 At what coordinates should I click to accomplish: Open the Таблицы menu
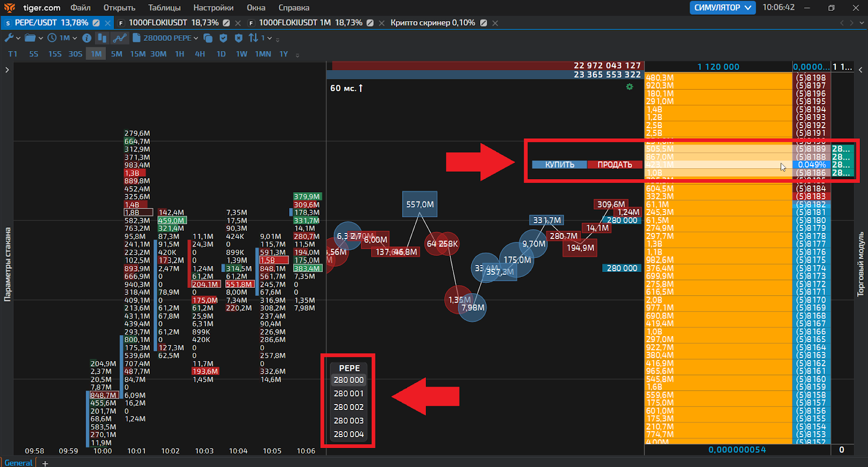pos(164,8)
